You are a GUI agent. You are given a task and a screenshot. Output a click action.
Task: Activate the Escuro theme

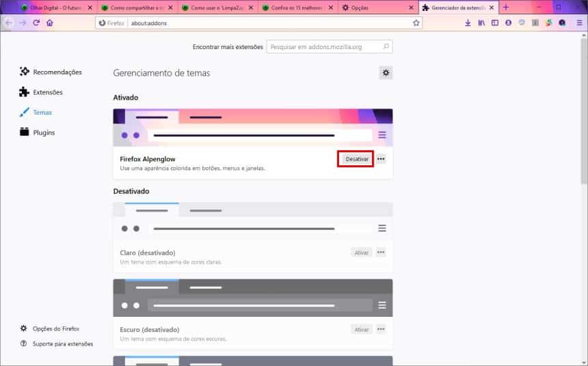(362, 329)
